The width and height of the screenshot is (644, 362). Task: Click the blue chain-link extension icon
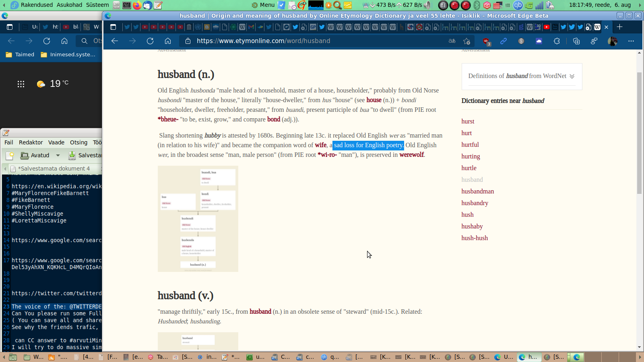[504, 41]
